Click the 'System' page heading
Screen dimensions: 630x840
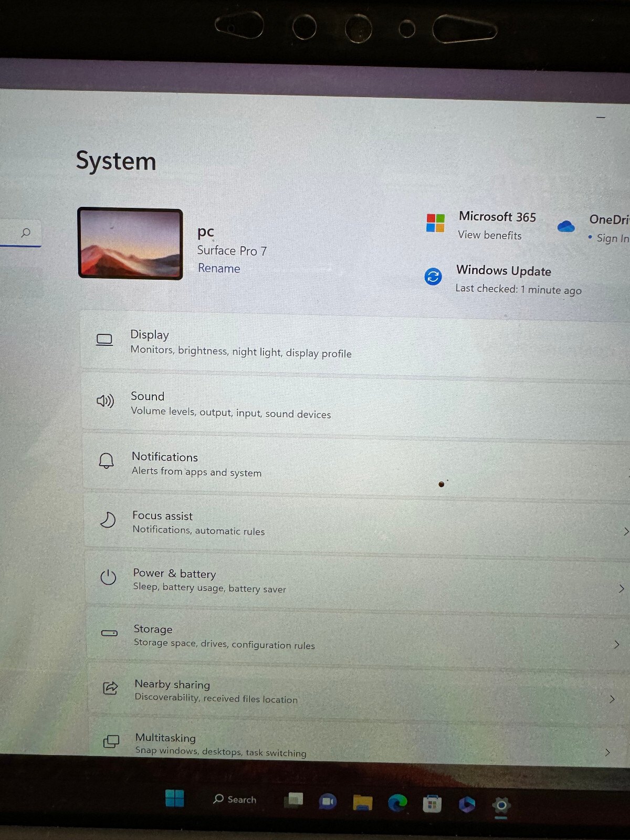coord(116,161)
